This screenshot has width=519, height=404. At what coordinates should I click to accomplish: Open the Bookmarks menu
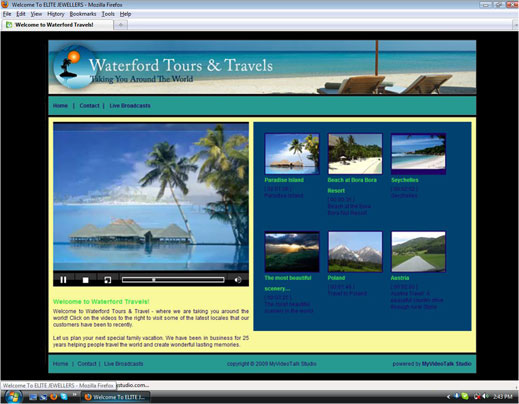83,14
